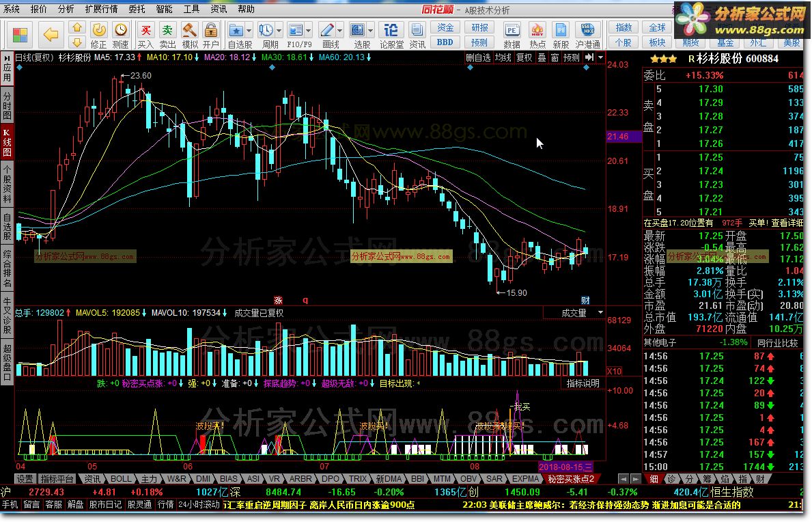Image resolution: width=812 pixels, height=522 pixels.
Task: Open the 自选股 star folder icon
Action: click(236, 30)
